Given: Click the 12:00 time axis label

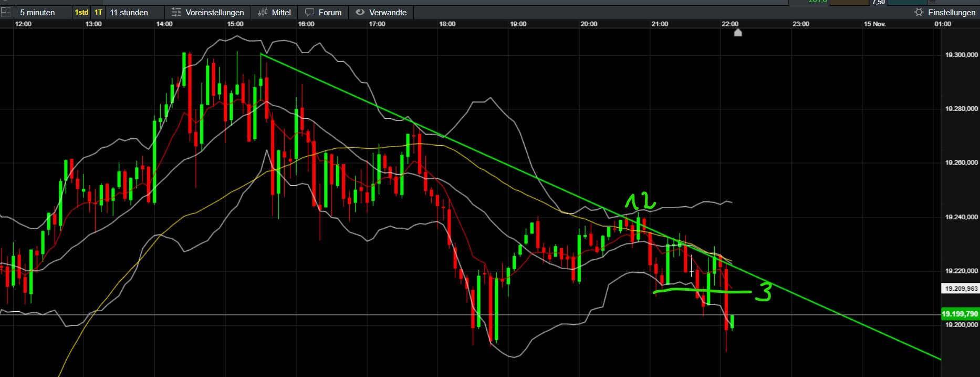Looking at the screenshot, I should (x=23, y=24).
